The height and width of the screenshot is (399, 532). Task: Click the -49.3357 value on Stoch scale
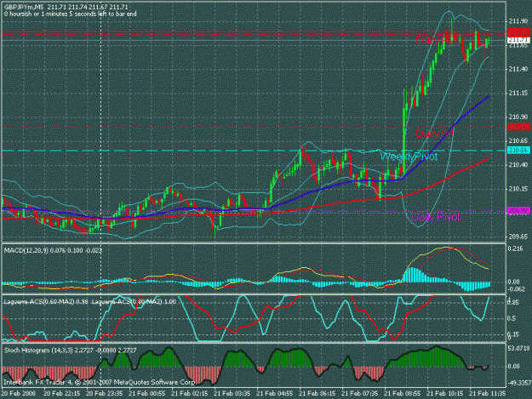518,383
